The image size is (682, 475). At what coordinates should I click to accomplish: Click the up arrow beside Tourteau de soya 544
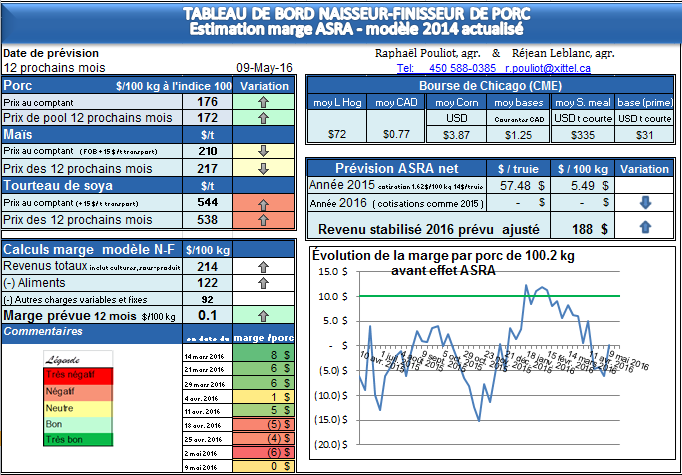click(x=264, y=202)
